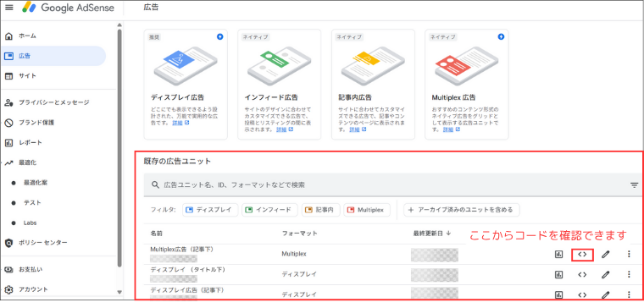Viewport: 644px width, 308px height.
Task: Edit ディスプレイ（タイトル下） unit
Action: point(605,274)
